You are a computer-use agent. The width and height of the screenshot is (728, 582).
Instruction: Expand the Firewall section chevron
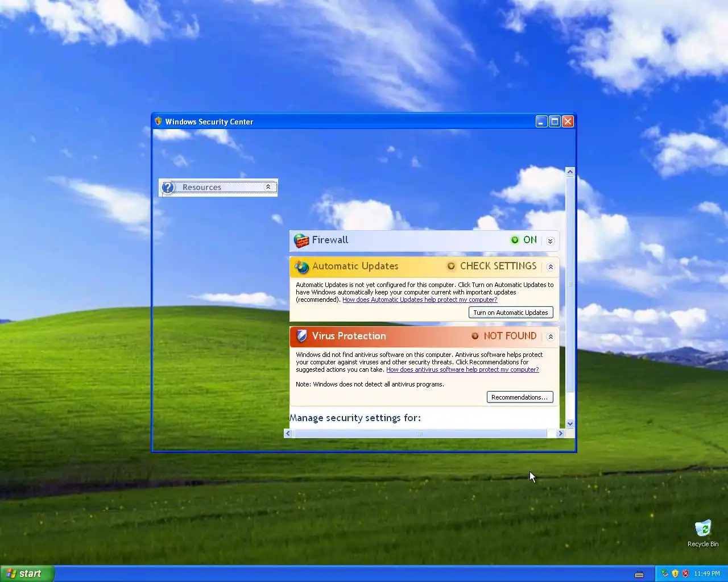pos(550,241)
